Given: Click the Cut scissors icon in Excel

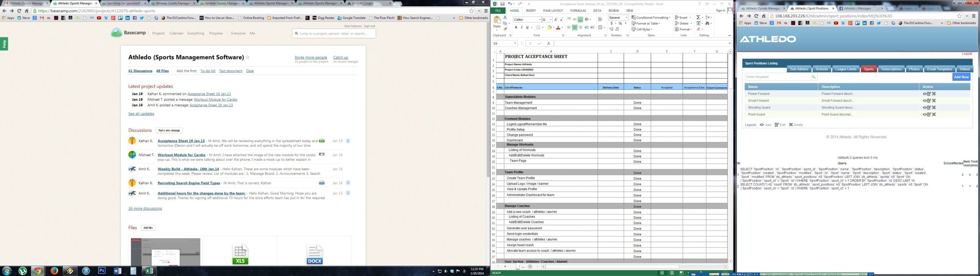Looking at the screenshot, I should point(505,18).
